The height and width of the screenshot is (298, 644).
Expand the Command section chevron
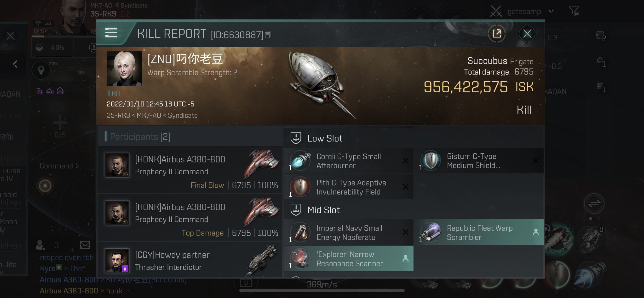pyautogui.click(x=77, y=166)
